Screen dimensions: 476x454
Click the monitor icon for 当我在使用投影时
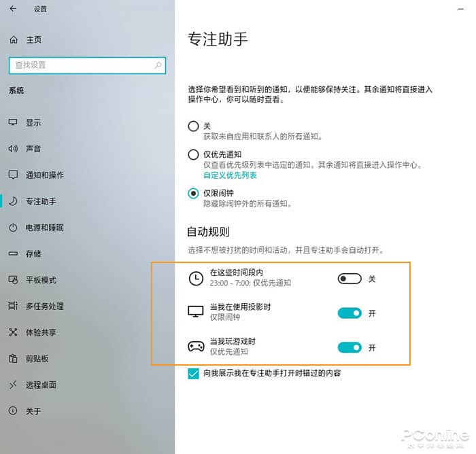tap(196, 312)
